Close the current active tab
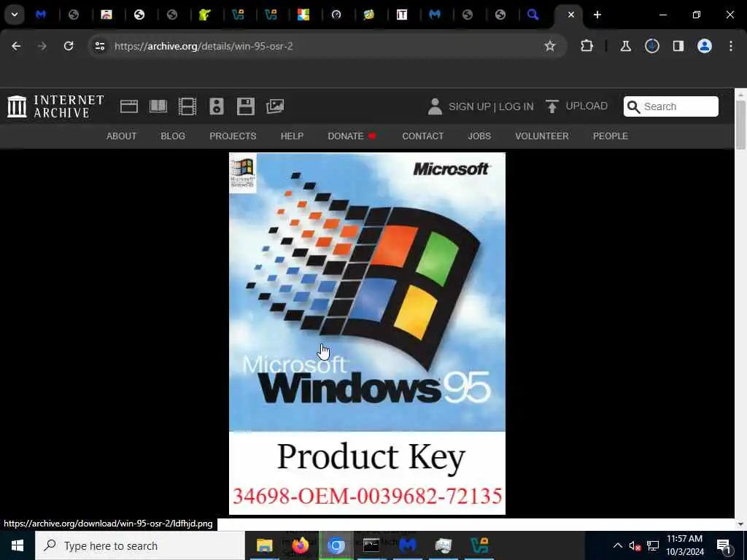747x560 pixels. click(x=570, y=15)
